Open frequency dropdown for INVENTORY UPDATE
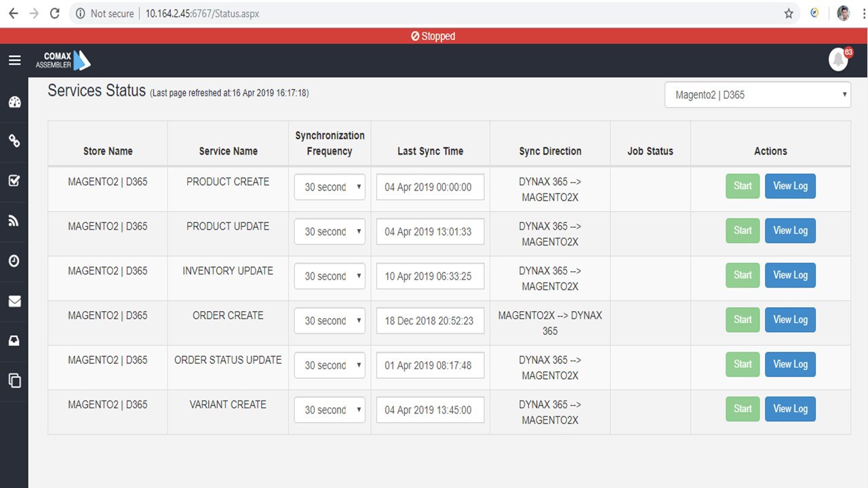The image size is (868, 488). point(330,277)
